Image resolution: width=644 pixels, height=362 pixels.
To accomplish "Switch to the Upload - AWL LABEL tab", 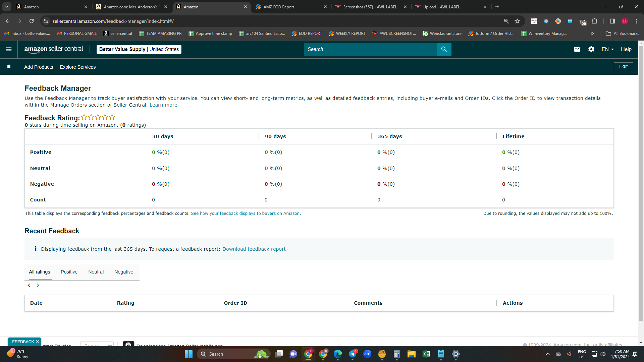I will (x=450, y=7).
